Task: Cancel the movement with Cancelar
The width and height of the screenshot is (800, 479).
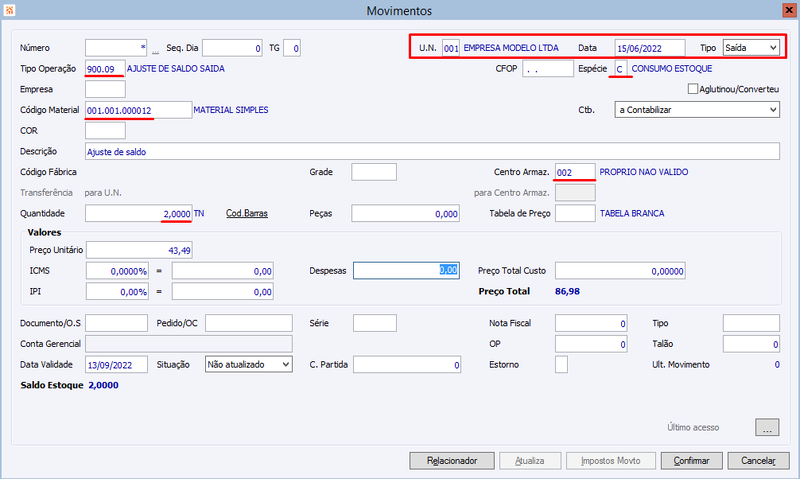Action: (x=758, y=461)
